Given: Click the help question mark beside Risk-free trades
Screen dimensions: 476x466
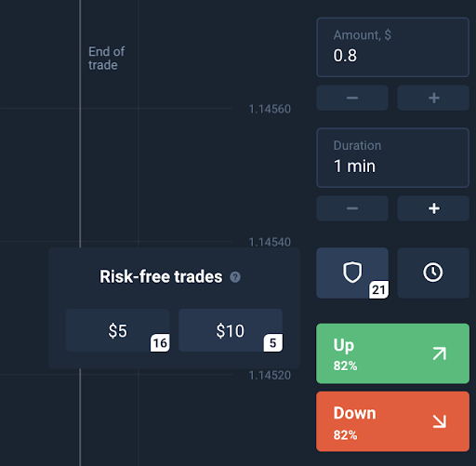Looking at the screenshot, I should coord(235,277).
